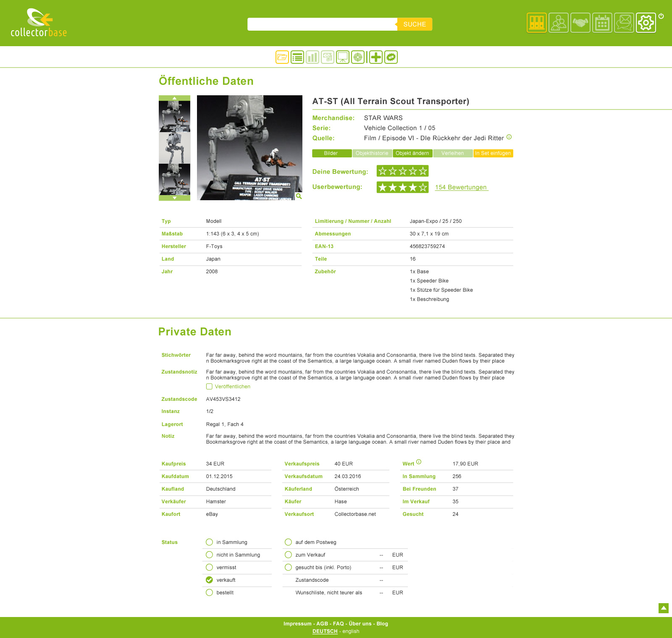Screen dimensions: 672x638
Task: Switch to the Bilder tab
Action: point(332,153)
